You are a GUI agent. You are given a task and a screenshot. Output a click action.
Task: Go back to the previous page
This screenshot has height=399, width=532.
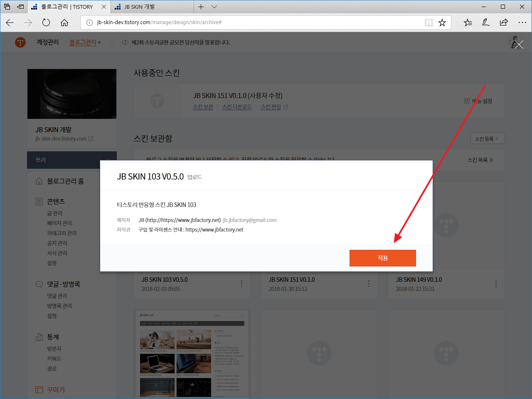tap(10, 22)
